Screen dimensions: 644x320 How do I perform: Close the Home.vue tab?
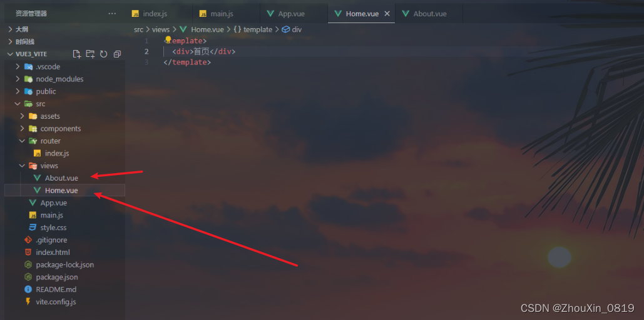pos(387,14)
